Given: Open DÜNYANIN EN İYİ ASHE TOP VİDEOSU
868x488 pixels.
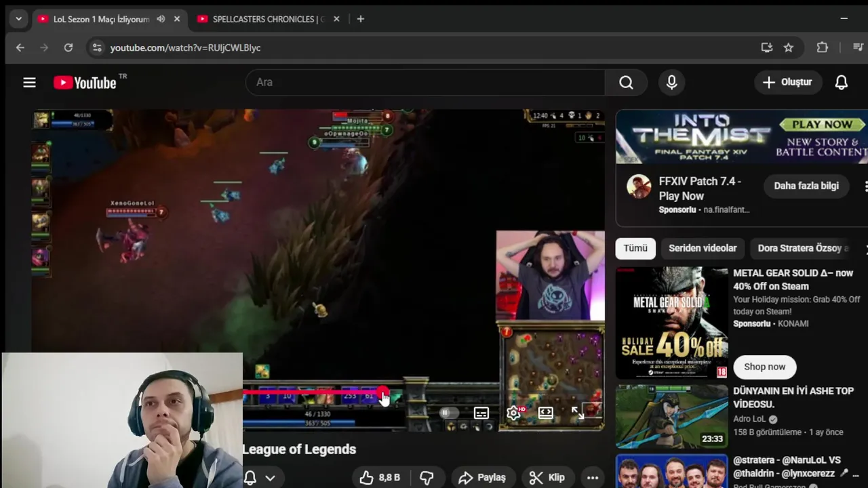Looking at the screenshot, I should tap(793, 397).
